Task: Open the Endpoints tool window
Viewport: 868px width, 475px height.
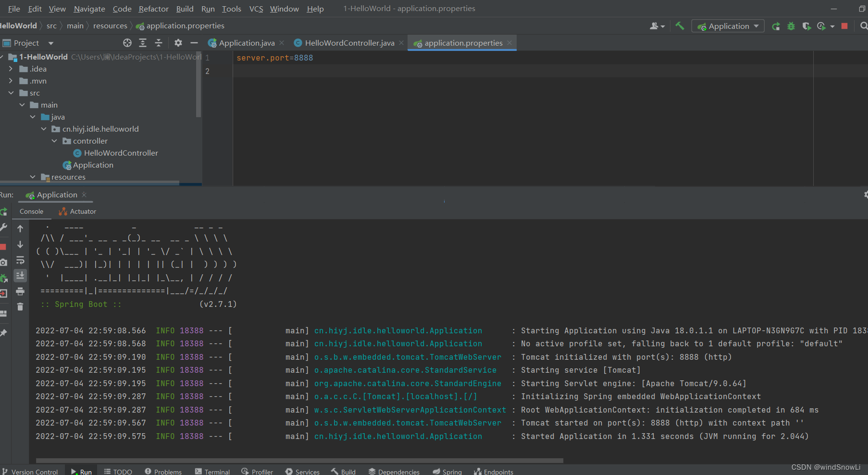Action: 494,472
